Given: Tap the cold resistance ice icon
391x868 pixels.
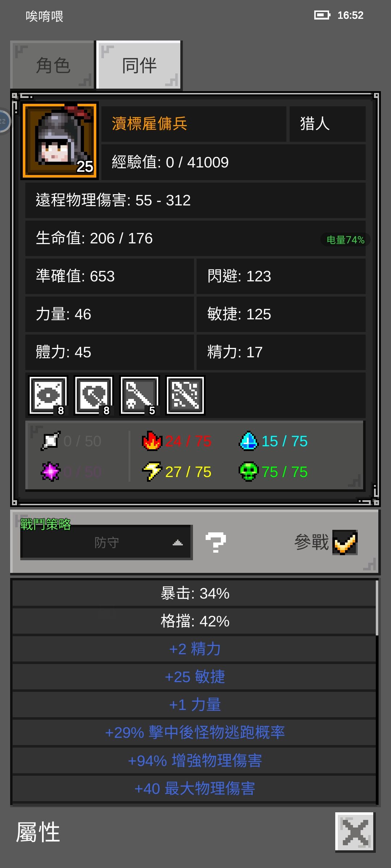Looking at the screenshot, I should pyautogui.click(x=248, y=441).
